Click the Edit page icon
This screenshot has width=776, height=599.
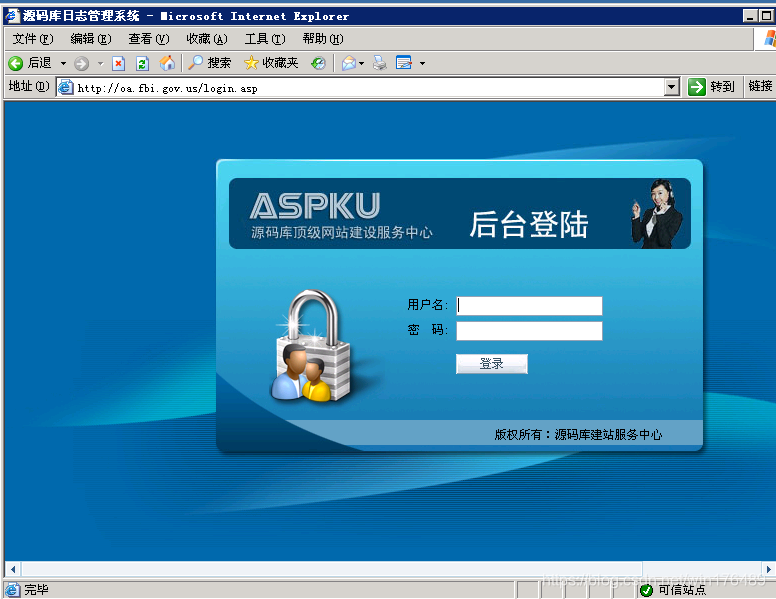pos(404,63)
